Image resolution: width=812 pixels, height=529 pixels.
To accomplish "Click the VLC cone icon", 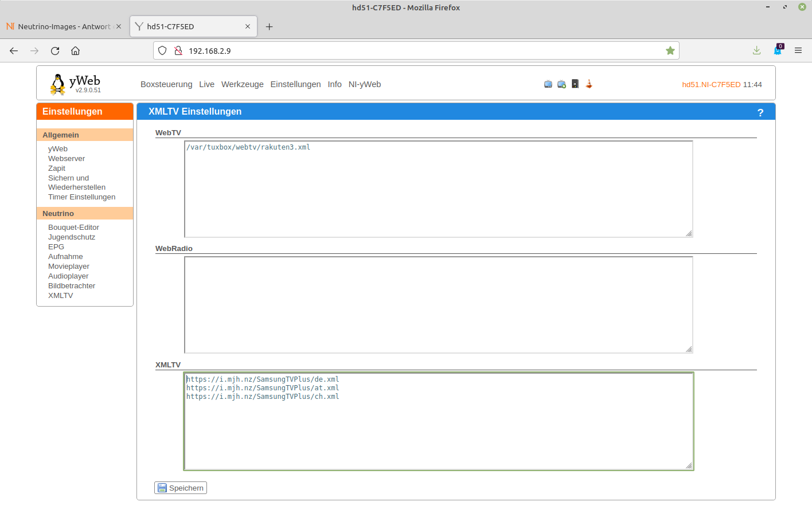I will (589, 84).
